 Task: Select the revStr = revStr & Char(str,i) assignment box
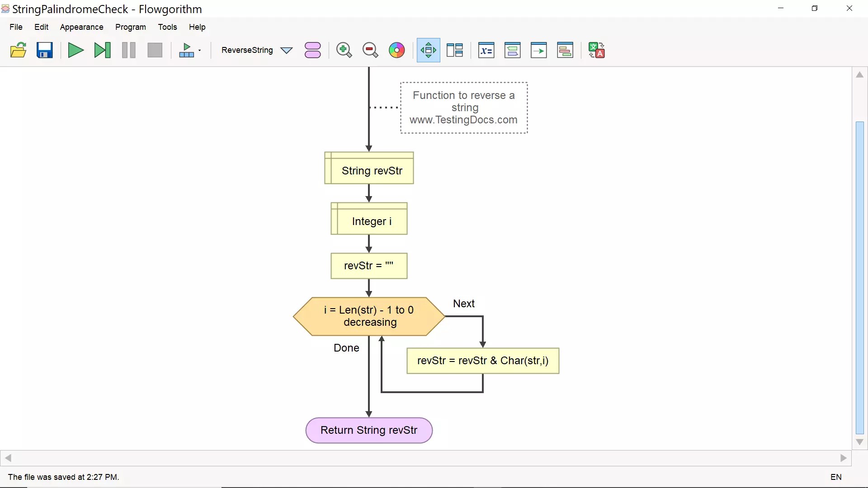(x=482, y=361)
